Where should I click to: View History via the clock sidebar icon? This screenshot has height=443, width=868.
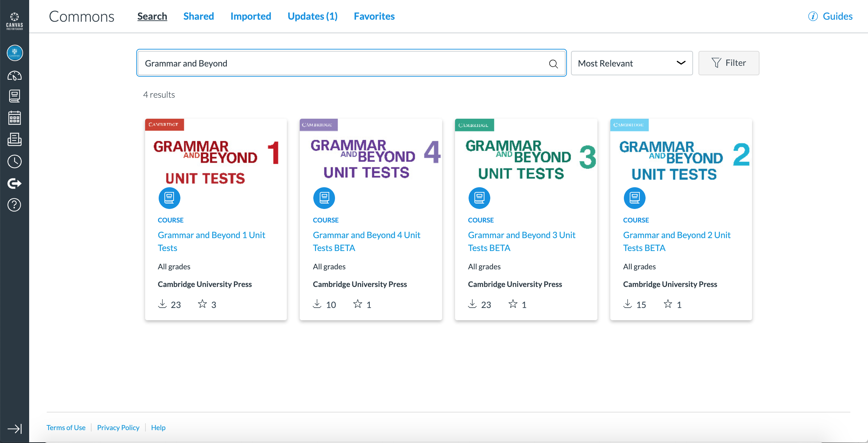click(x=14, y=161)
